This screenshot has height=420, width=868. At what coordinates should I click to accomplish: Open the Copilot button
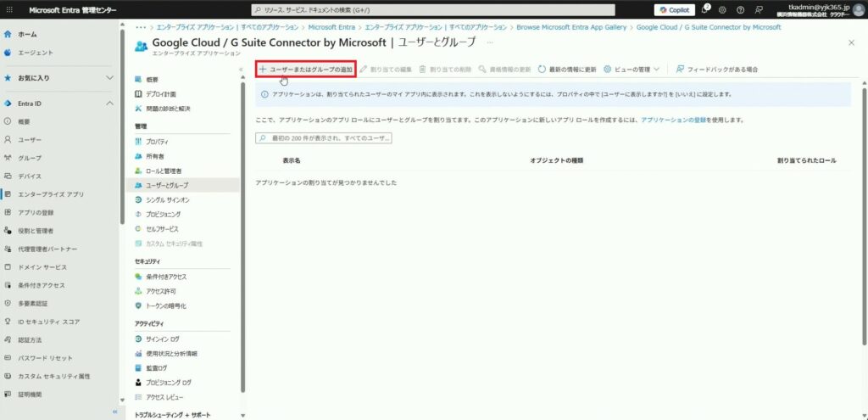tap(674, 10)
